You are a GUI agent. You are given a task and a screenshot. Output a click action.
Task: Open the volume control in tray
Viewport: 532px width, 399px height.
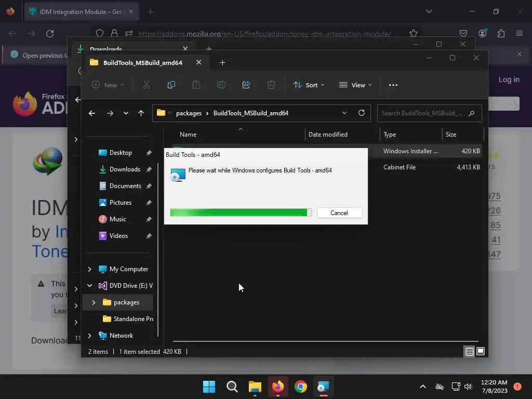point(468,387)
